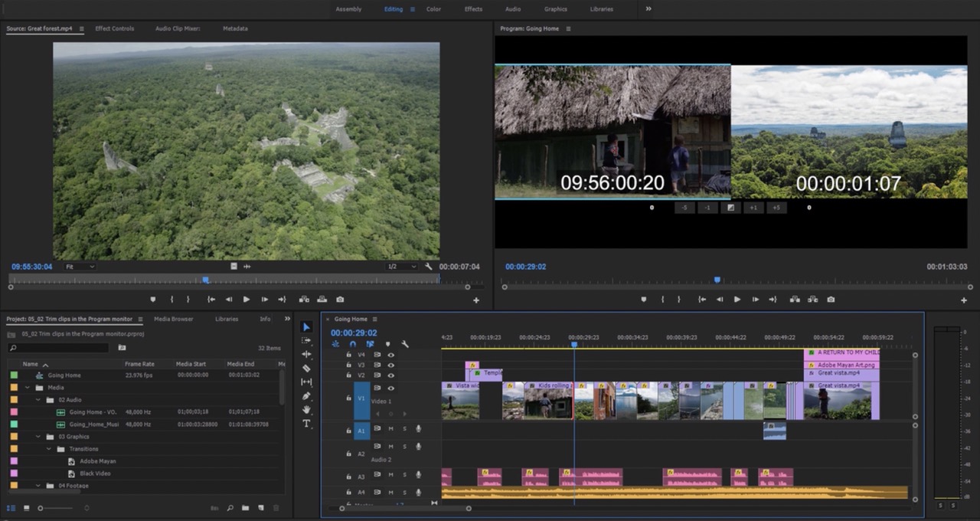Mute the A1 audio track
The height and width of the screenshot is (521, 980).
click(392, 429)
